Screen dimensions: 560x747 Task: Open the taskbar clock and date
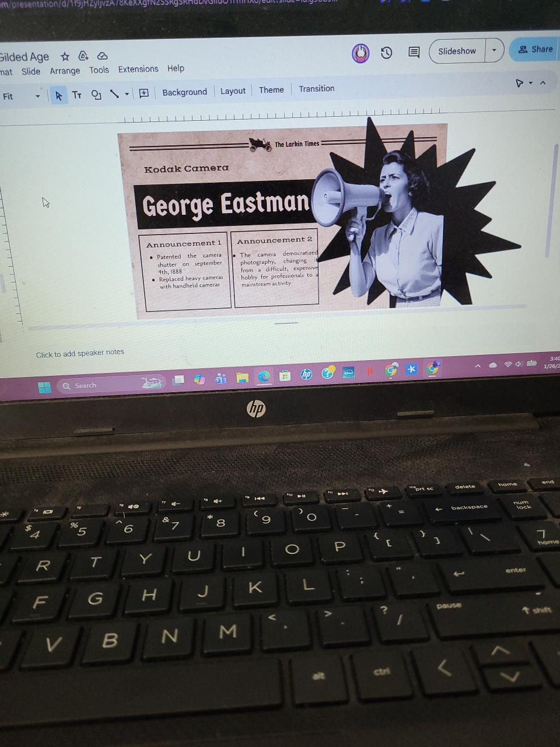coord(552,362)
